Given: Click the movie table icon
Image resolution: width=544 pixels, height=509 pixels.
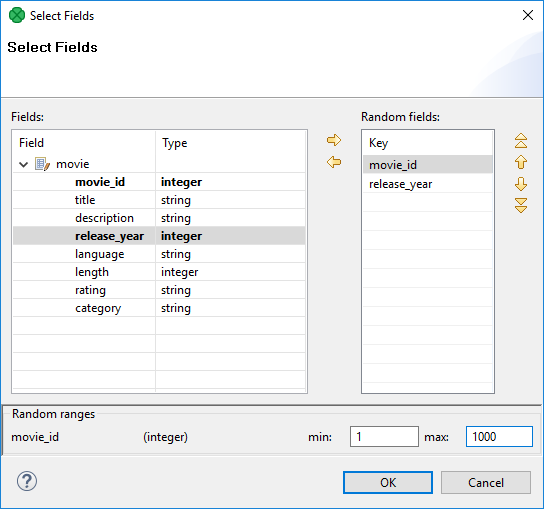Looking at the screenshot, I should tap(42, 164).
